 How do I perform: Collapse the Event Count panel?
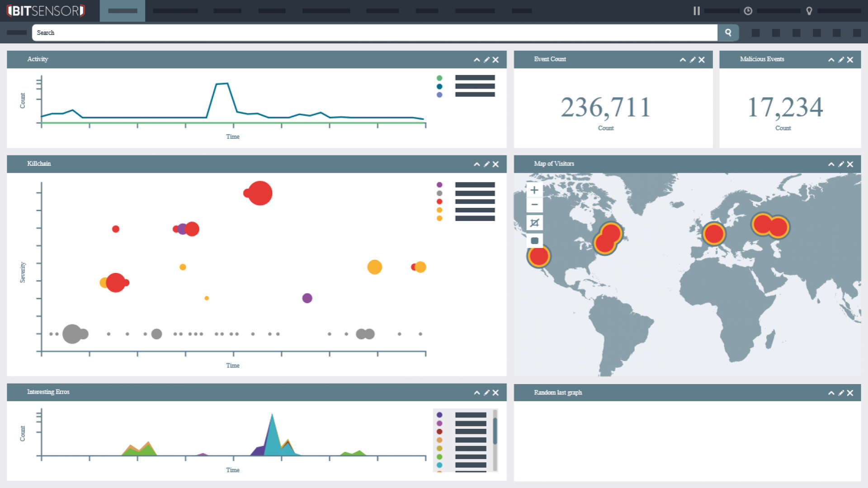coord(683,60)
